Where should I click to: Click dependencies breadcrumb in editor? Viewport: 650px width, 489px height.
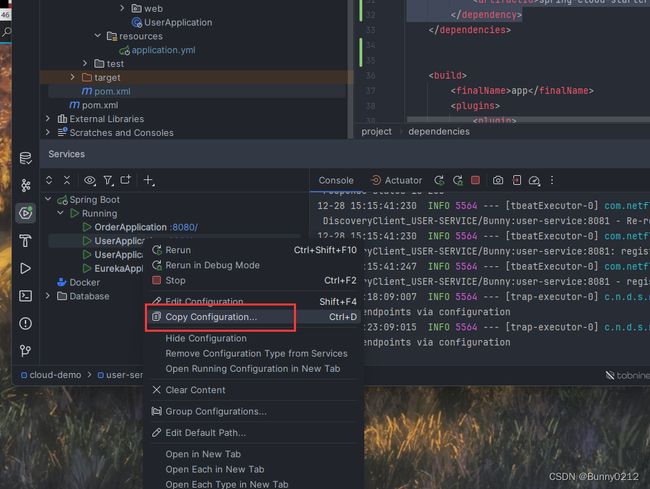(439, 131)
